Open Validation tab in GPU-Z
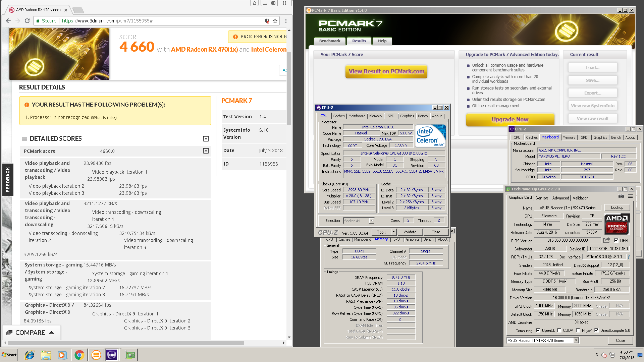This screenshot has width=644, height=362. tap(580, 198)
